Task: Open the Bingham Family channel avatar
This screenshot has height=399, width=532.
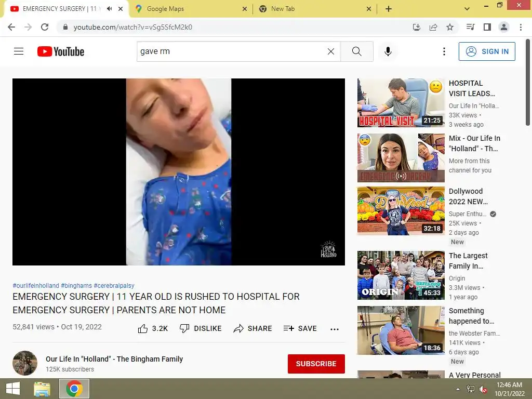Action: [25, 363]
